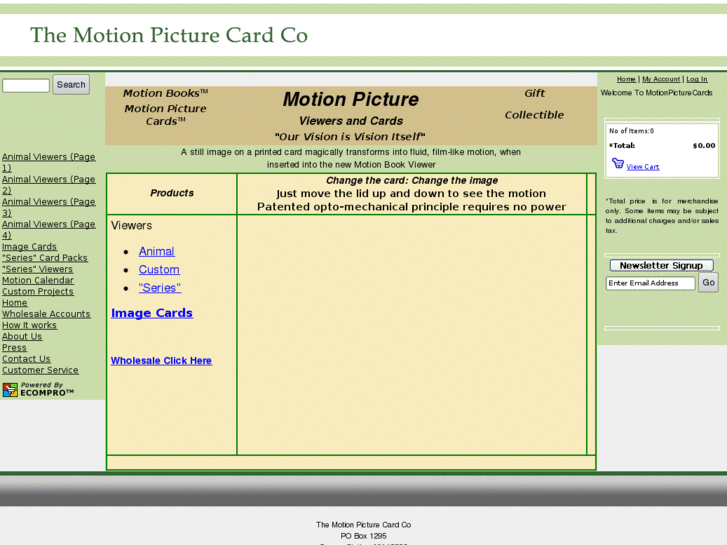Open bold Image Cards link
The height and width of the screenshot is (545, 727).
coord(152,313)
